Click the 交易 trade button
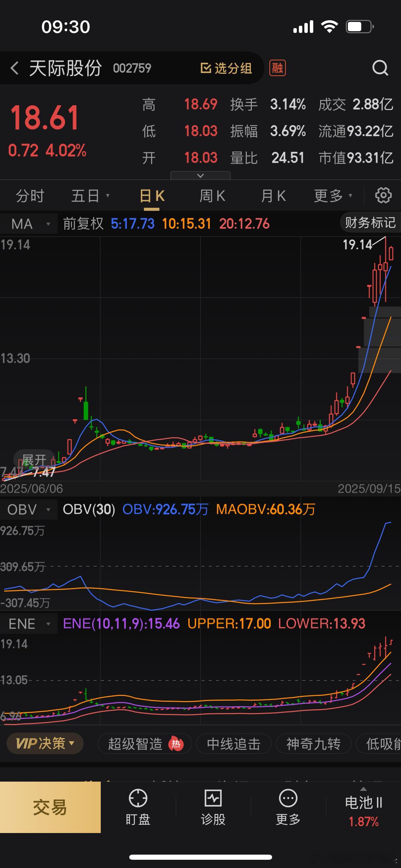The image size is (401, 868). coord(50,807)
